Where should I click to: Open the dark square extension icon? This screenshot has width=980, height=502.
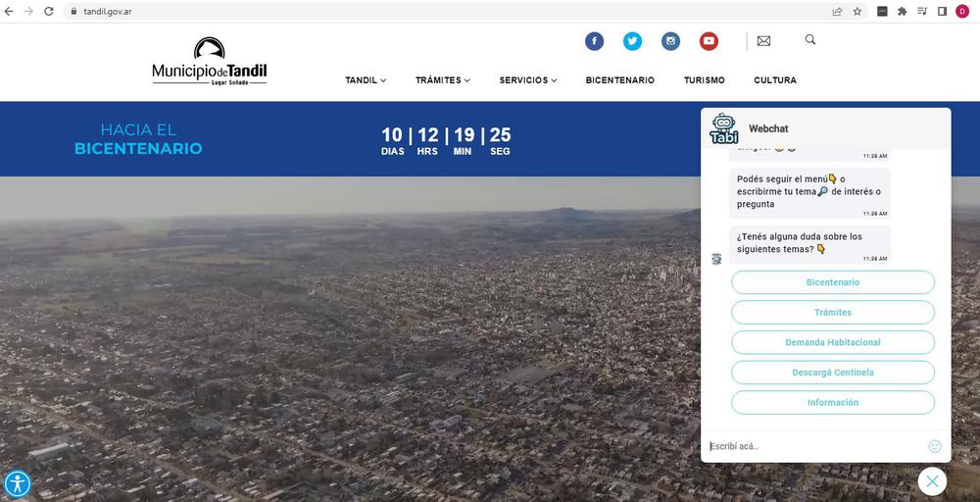point(882,11)
